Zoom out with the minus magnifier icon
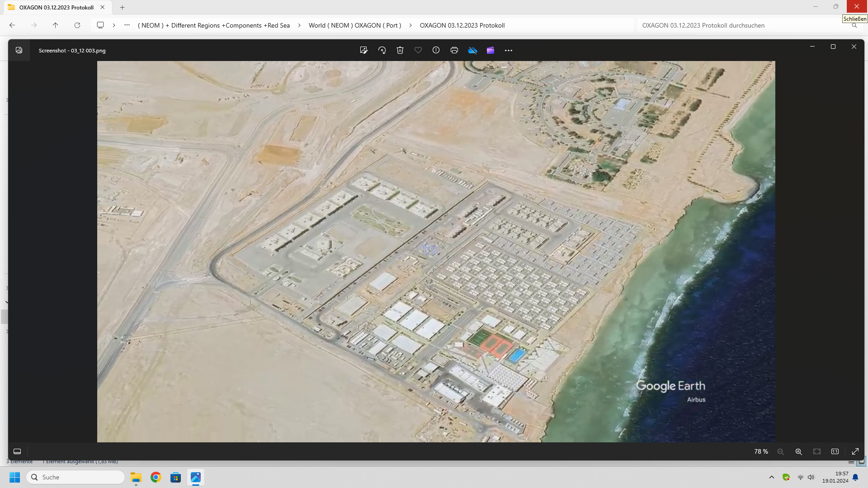868x488 pixels. coord(780,451)
